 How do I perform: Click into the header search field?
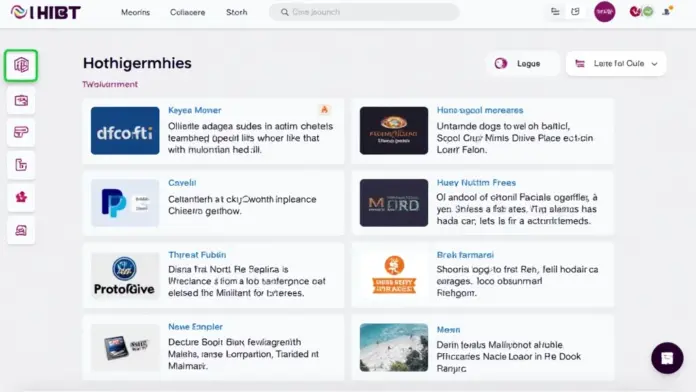point(364,12)
